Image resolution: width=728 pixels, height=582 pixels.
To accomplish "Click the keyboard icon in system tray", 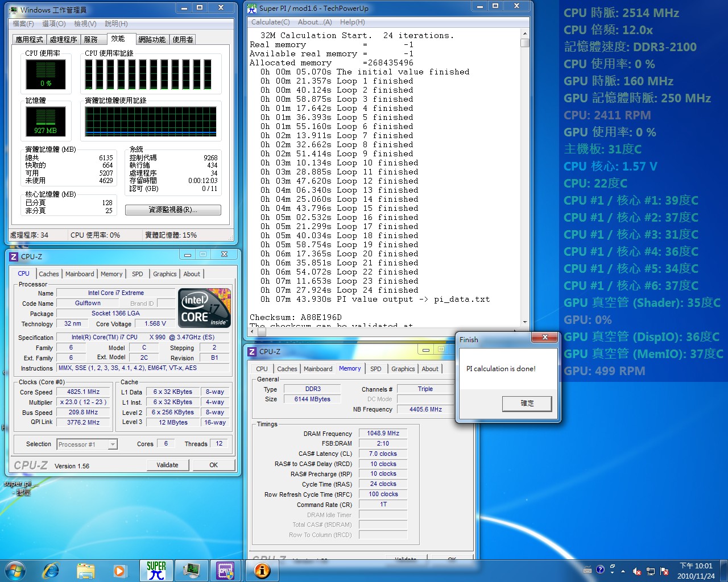I will pyautogui.click(x=588, y=571).
